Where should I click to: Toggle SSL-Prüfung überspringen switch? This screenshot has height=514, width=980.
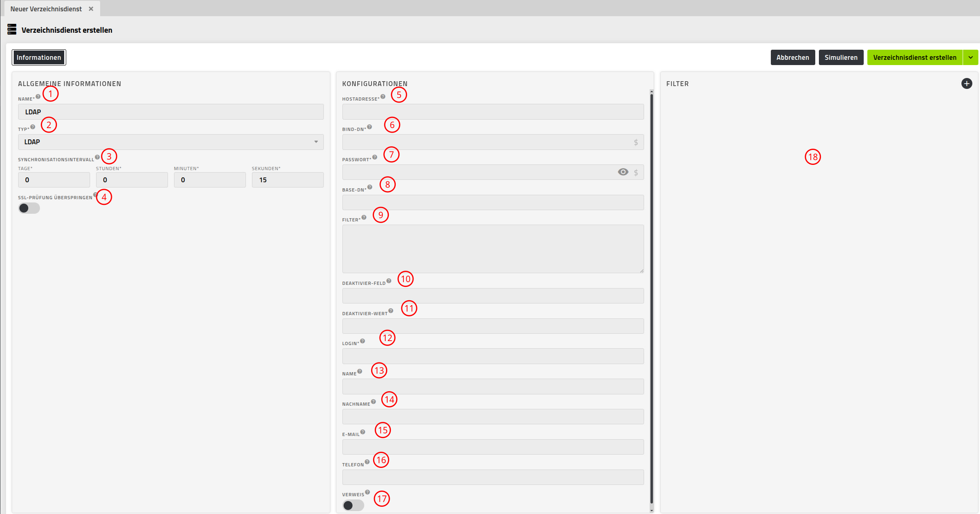click(x=29, y=208)
